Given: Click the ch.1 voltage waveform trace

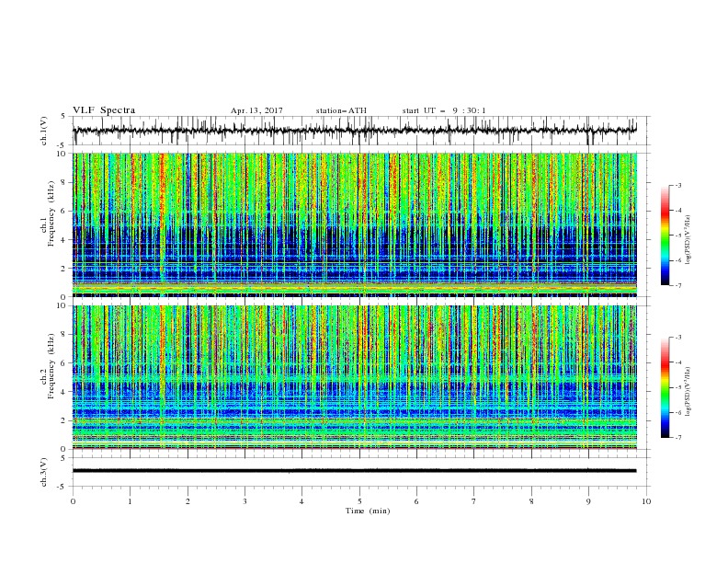Looking at the screenshot, I should coord(355,131).
